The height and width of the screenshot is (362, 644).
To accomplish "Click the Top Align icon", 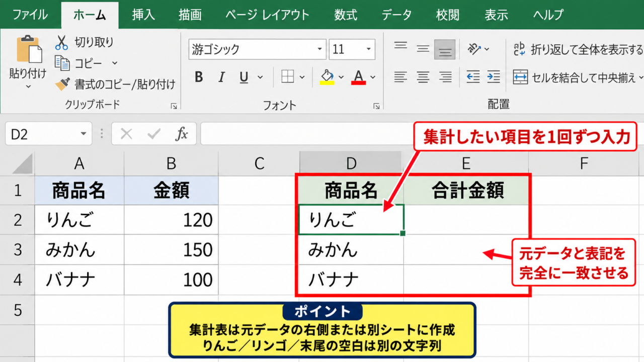I will tap(400, 47).
